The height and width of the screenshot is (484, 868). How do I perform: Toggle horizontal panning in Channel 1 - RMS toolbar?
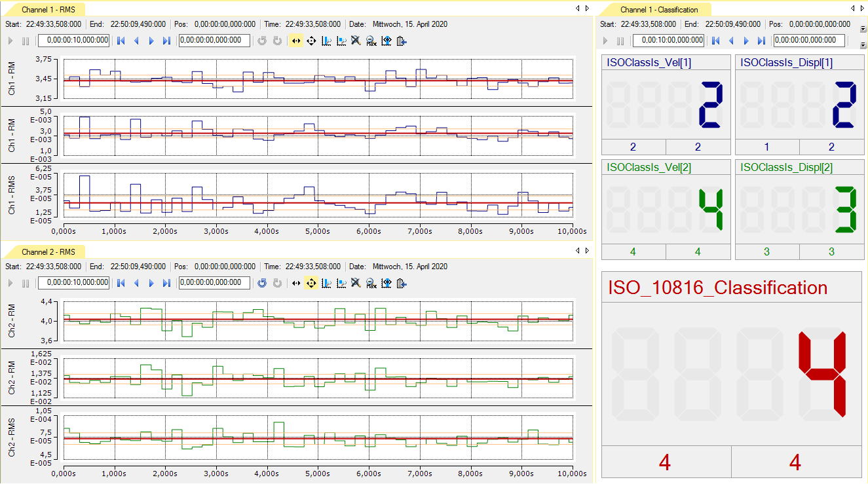(x=296, y=41)
